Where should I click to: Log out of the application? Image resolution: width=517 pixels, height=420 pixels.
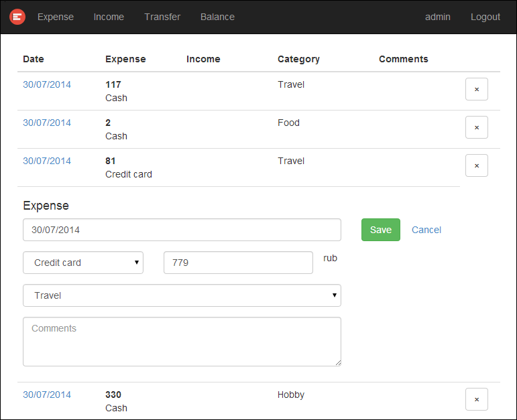pyautogui.click(x=485, y=17)
